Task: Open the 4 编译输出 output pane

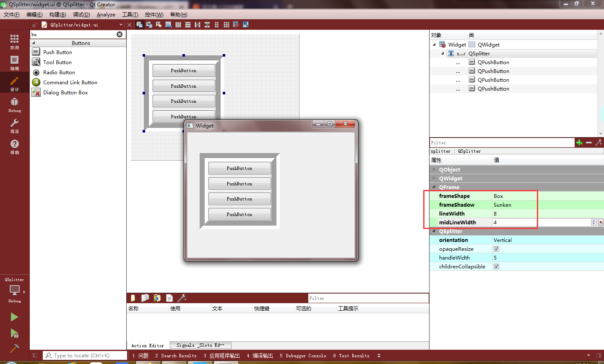Action: [259, 355]
